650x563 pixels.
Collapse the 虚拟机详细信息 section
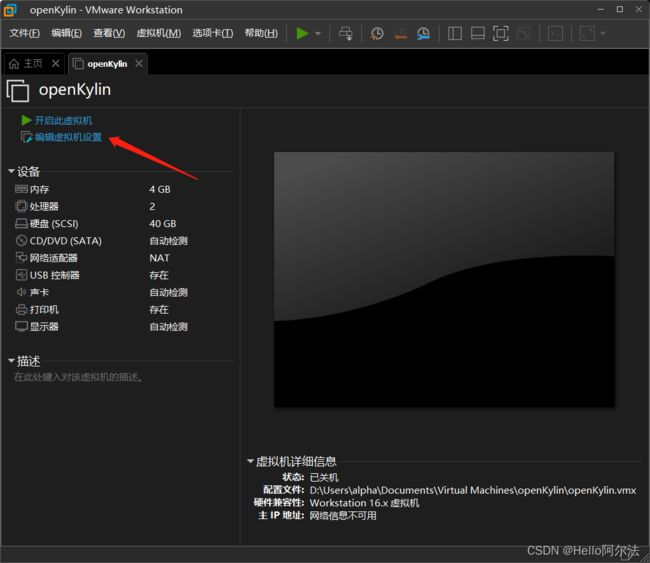pos(250,461)
